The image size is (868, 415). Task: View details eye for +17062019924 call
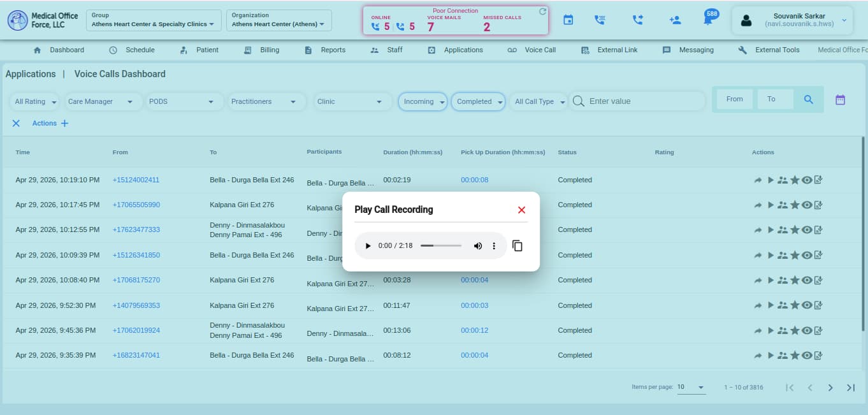[x=807, y=330]
